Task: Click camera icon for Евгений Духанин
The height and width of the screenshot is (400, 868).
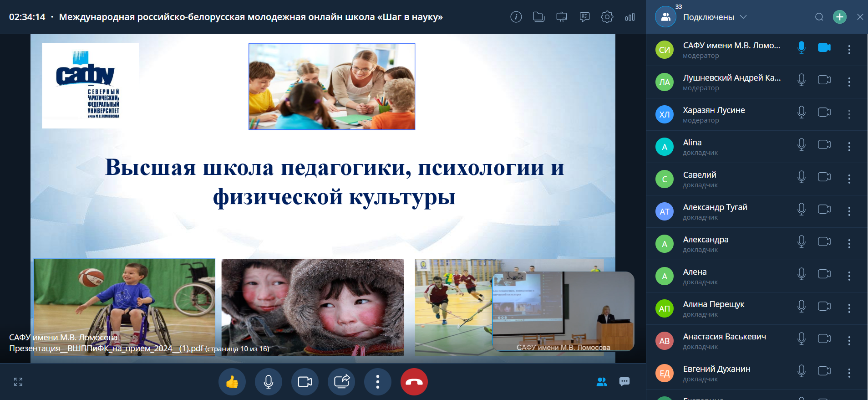Action: [x=824, y=371]
